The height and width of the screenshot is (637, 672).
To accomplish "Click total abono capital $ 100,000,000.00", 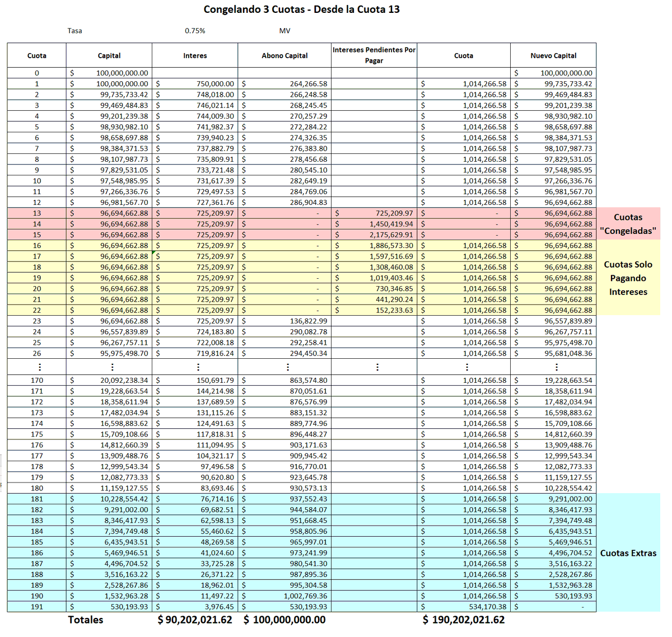I will click(x=284, y=620).
